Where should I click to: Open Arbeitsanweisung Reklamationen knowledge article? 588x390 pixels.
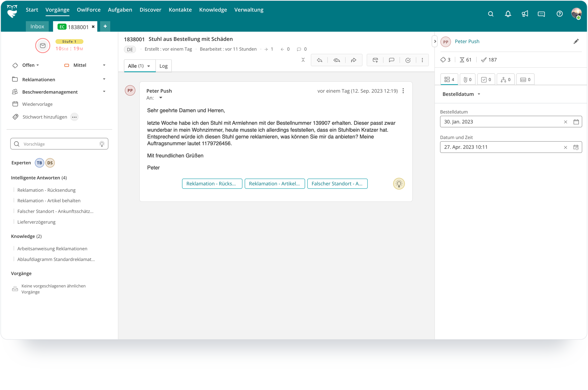click(52, 248)
